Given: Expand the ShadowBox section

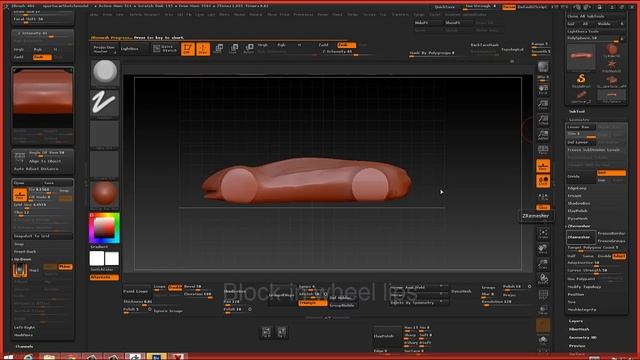Looking at the screenshot, I should (579, 203).
